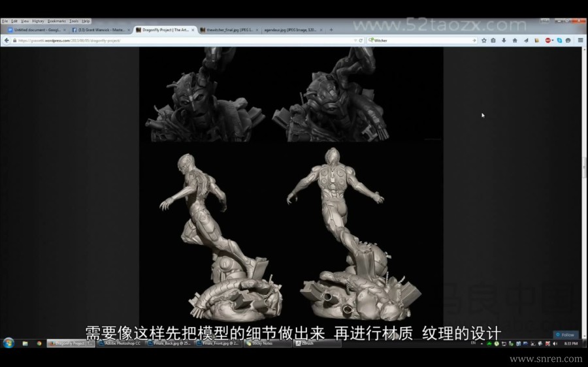The width and height of the screenshot is (588, 367).
Task: Open the red Adblock extension icon
Action: click(x=547, y=40)
